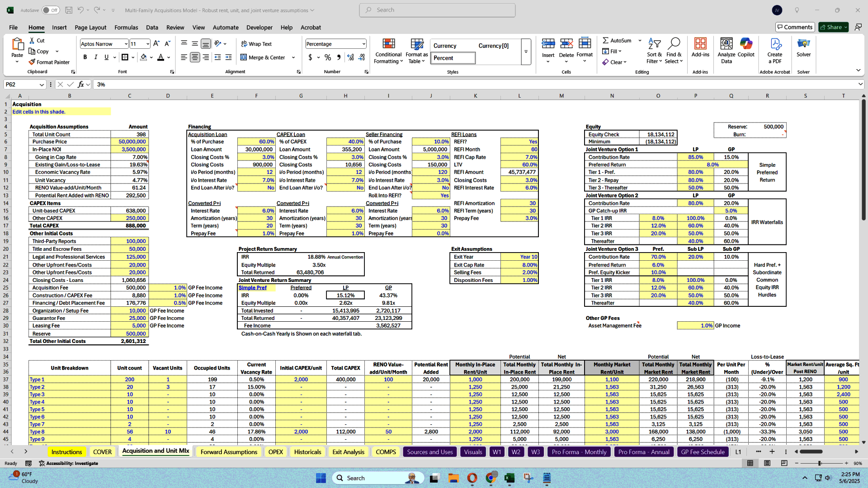Click the Increase Font Size icon
The image size is (868, 488).
[156, 44]
